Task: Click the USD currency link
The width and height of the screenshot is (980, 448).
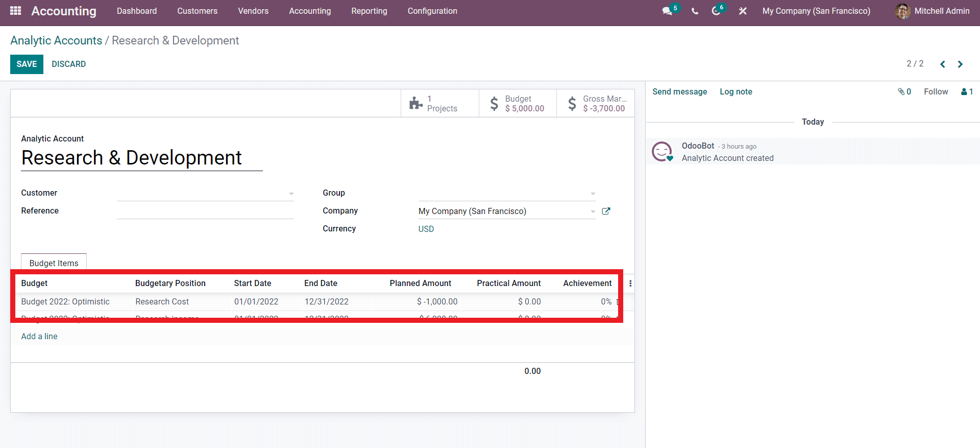Action: [426, 229]
